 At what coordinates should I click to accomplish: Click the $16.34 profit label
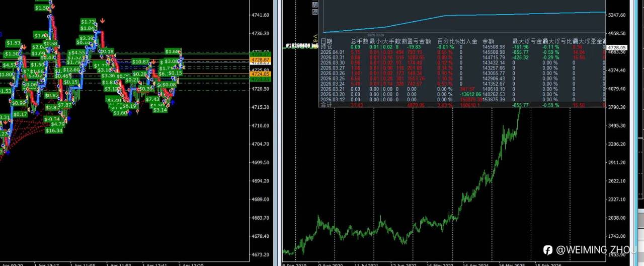click(x=54, y=130)
